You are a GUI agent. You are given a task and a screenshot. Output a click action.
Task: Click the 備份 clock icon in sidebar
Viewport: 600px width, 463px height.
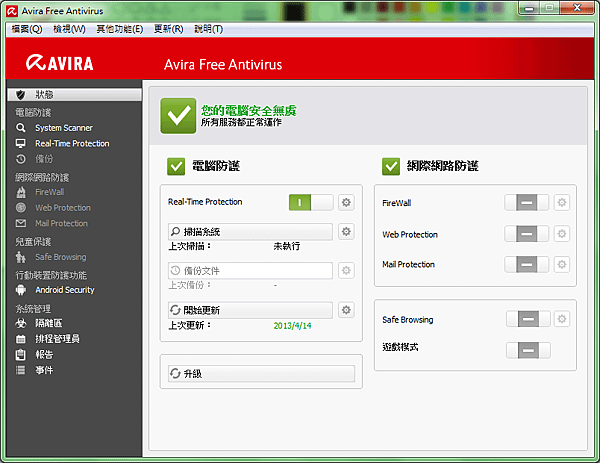[21, 159]
